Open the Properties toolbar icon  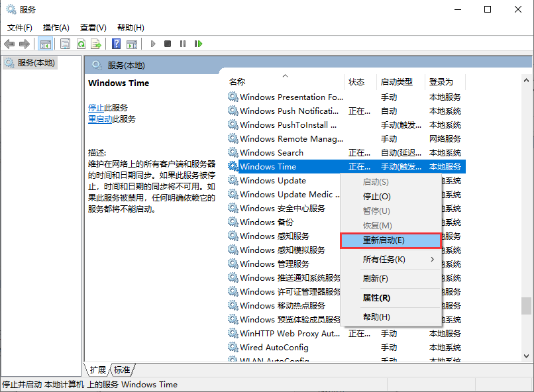(x=65, y=44)
